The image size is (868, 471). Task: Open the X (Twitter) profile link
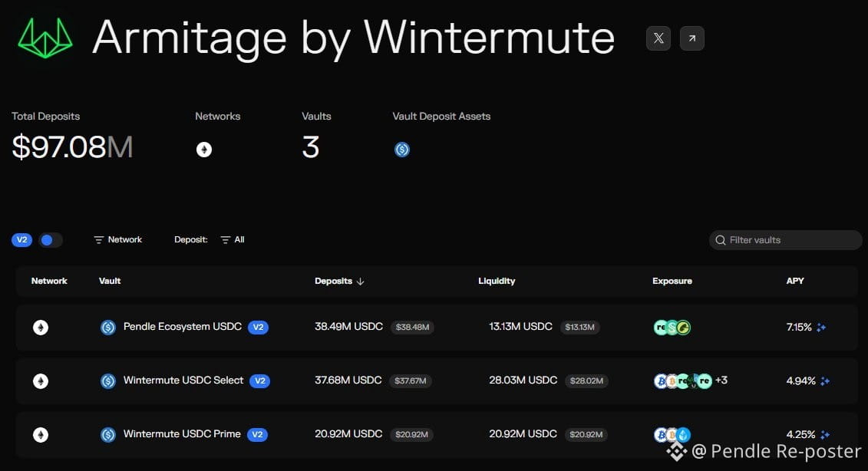[x=658, y=38]
